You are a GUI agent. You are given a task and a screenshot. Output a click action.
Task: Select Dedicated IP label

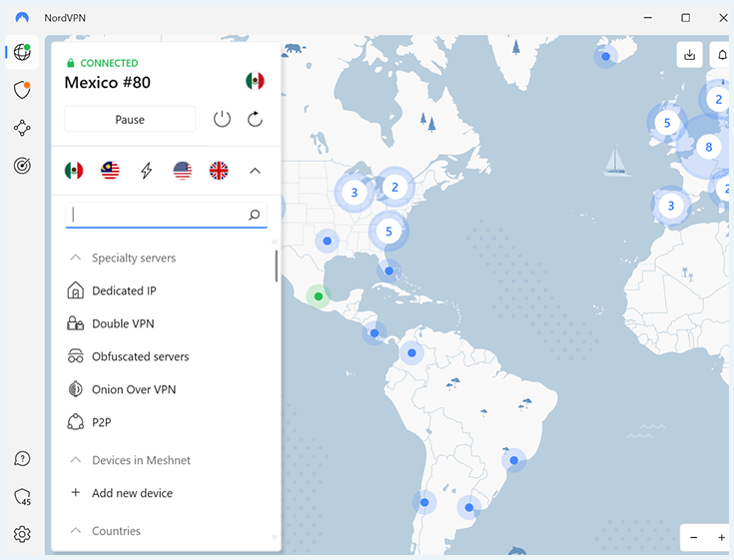click(124, 291)
